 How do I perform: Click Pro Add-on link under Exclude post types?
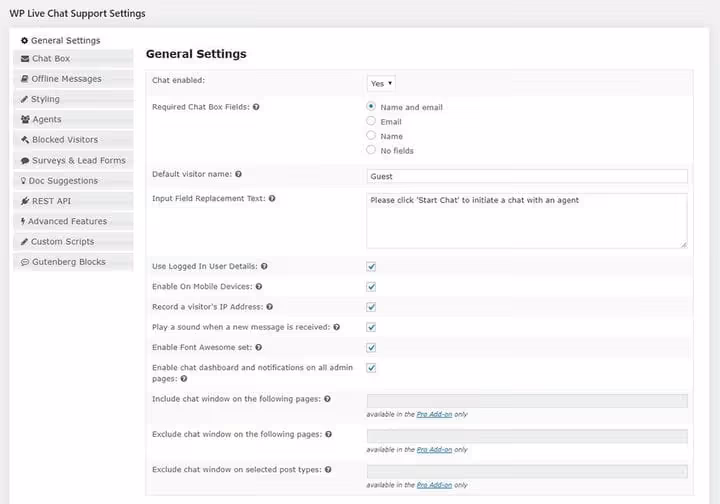pyautogui.click(x=434, y=485)
